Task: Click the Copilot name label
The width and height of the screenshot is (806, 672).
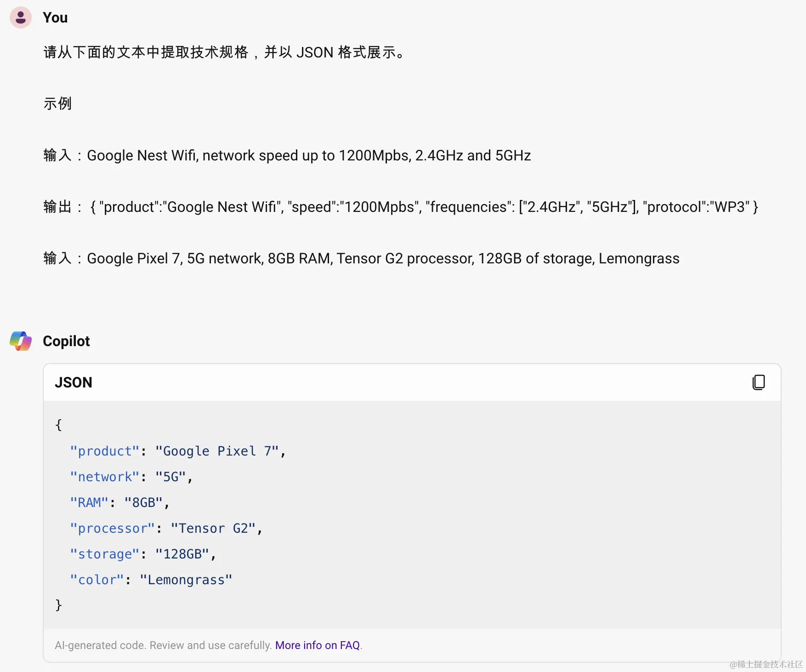Action: click(66, 341)
